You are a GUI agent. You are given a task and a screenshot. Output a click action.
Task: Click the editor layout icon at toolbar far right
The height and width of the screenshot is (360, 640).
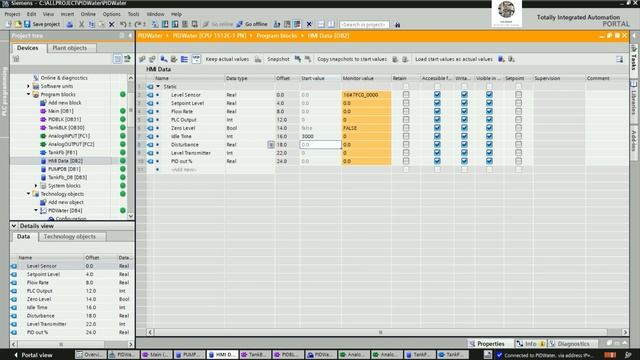pyautogui.click(x=620, y=59)
